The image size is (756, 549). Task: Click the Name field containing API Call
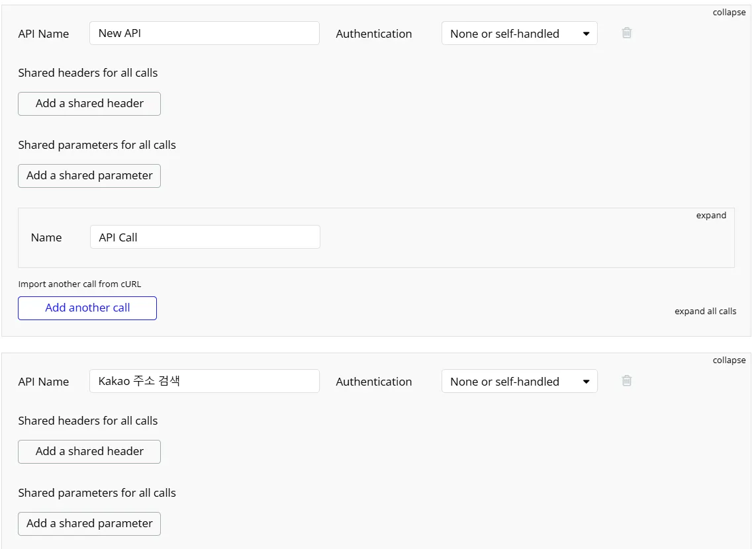[x=205, y=237]
